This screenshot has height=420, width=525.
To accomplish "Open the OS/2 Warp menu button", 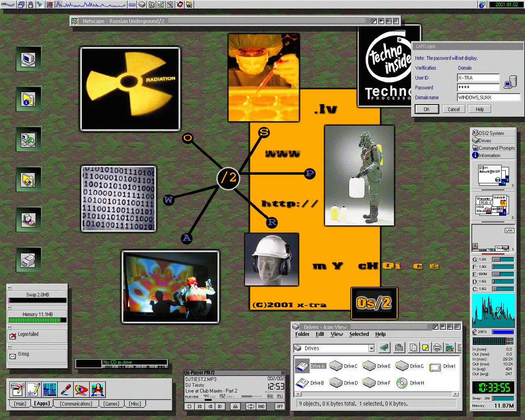I will 9,5.
